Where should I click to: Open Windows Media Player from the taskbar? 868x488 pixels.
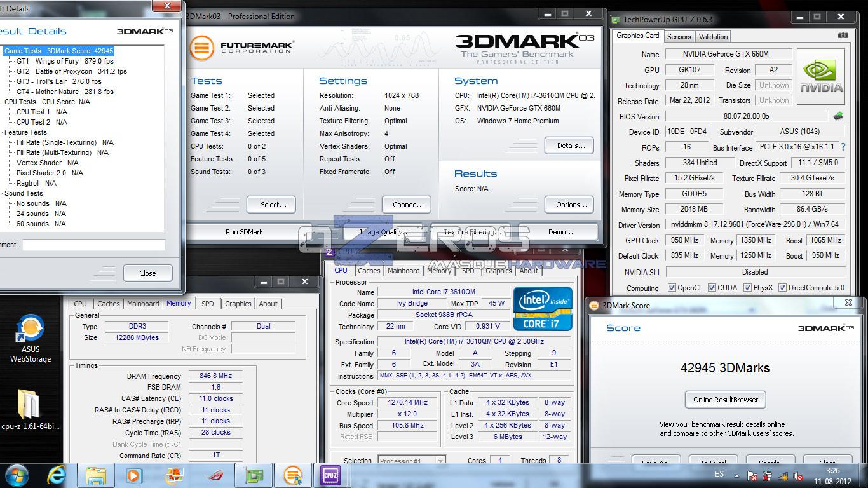pos(134,475)
